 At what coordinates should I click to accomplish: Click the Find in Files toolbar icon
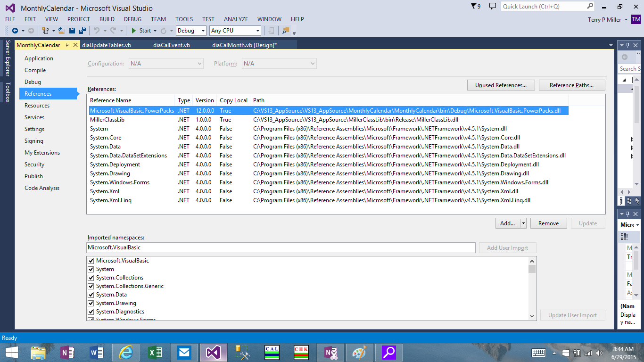(x=285, y=31)
